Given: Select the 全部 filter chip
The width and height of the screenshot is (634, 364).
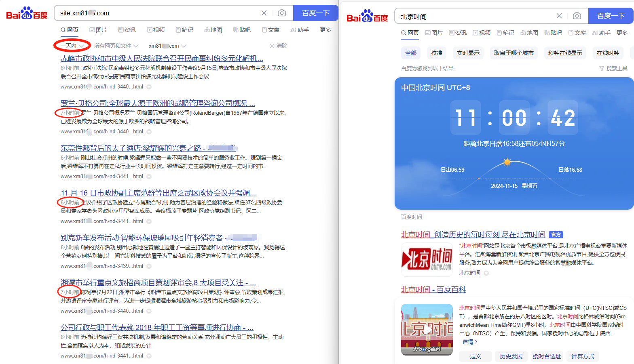Looking at the screenshot, I should 411,53.
